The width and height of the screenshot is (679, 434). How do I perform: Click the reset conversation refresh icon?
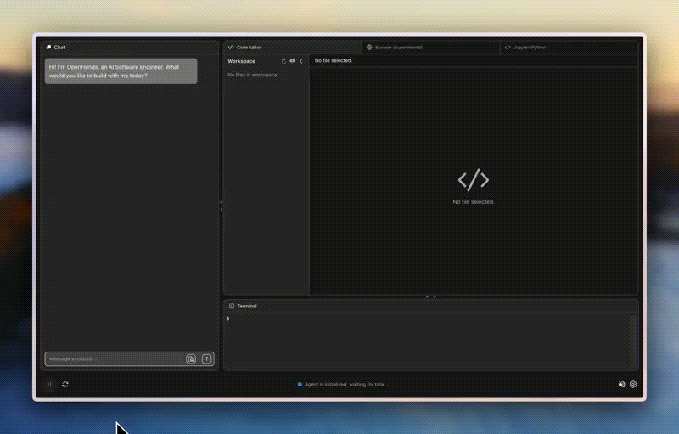65,384
